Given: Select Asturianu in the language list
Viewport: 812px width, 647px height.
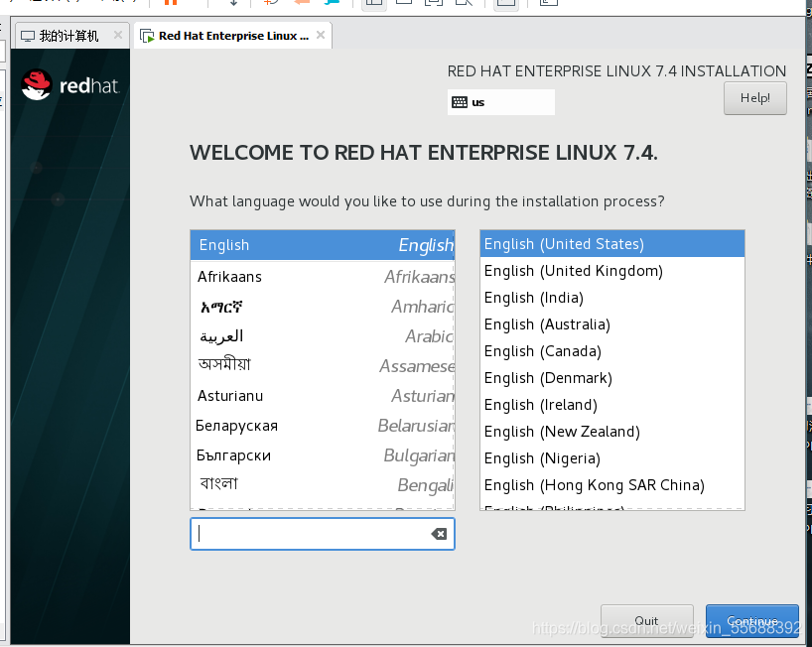Looking at the screenshot, I should [323, 396].
